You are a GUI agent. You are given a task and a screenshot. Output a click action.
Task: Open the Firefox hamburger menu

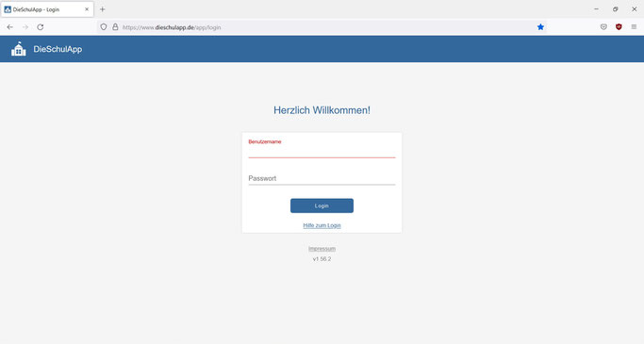(634, 27)
